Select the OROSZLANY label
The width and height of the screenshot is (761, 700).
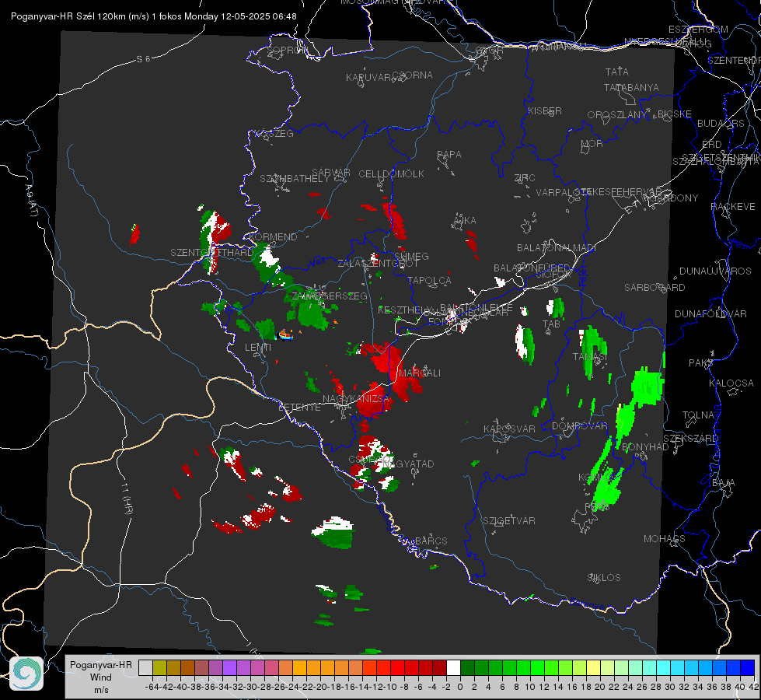(617, 115)
